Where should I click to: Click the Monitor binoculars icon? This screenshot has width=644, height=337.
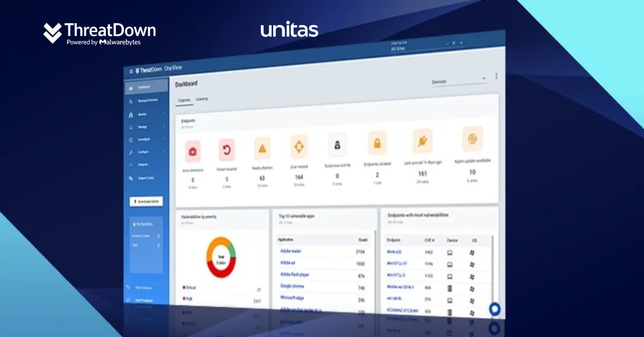click(131, 115)
